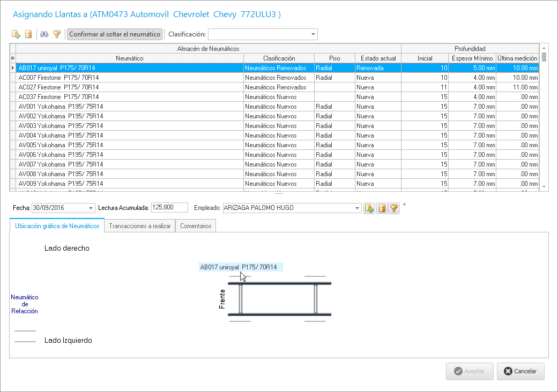
Task: Click the binoculars search icon
Action: (x=44, y=34)
